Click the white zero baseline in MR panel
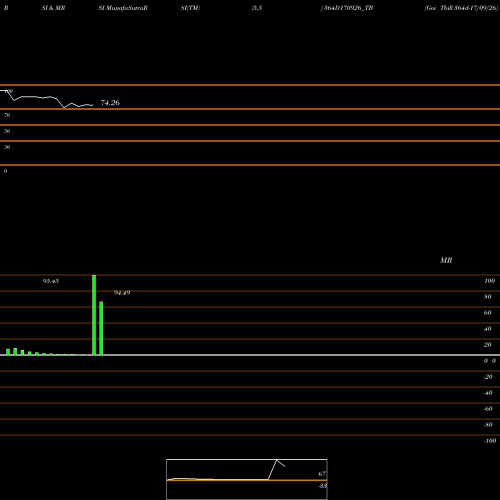Image resolution: width=500 pixels, height=500 pixels. [250, 355]
